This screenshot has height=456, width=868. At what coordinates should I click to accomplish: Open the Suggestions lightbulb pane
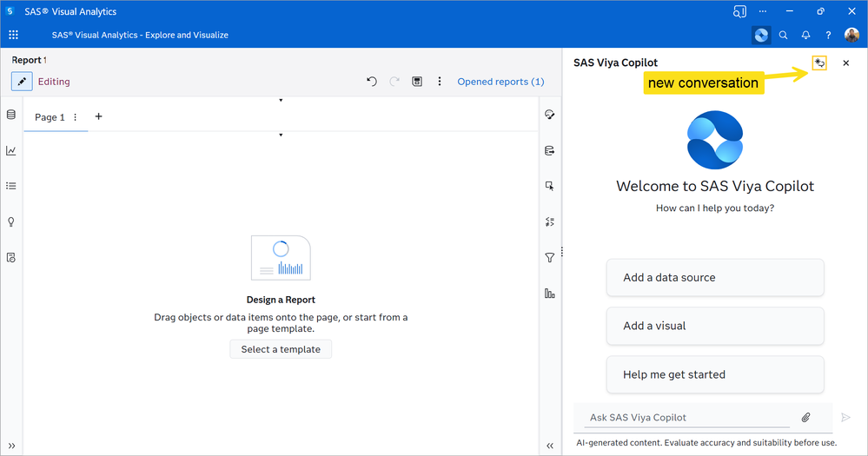pos(11,221)
